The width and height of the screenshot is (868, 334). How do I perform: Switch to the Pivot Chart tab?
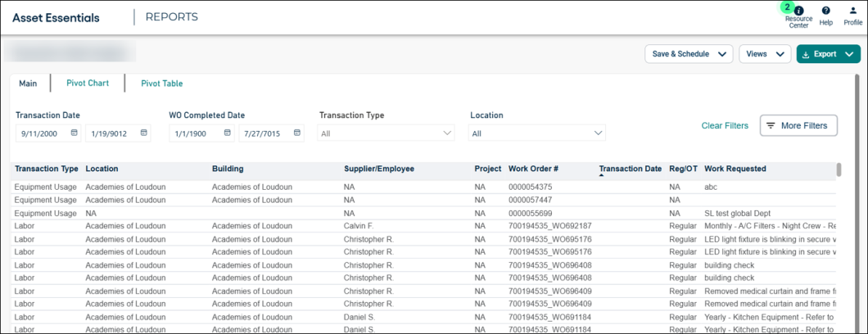(x=88, y=83)
